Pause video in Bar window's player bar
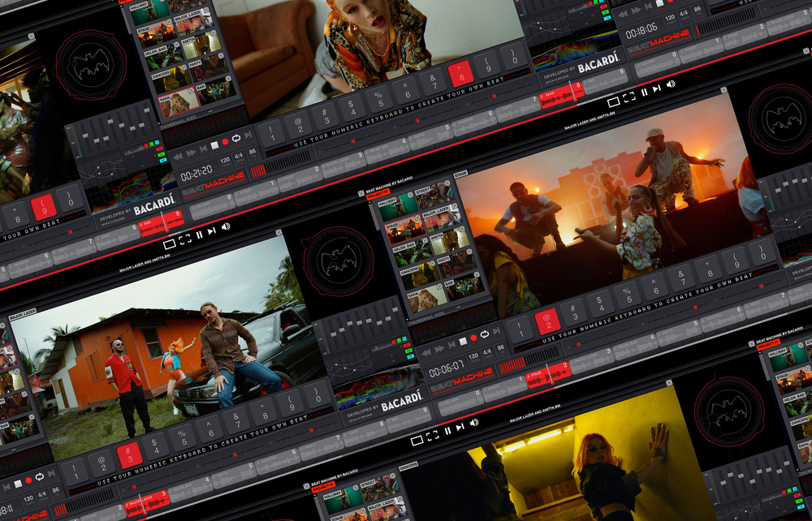 pyautogui.click(x=200, y=235)
